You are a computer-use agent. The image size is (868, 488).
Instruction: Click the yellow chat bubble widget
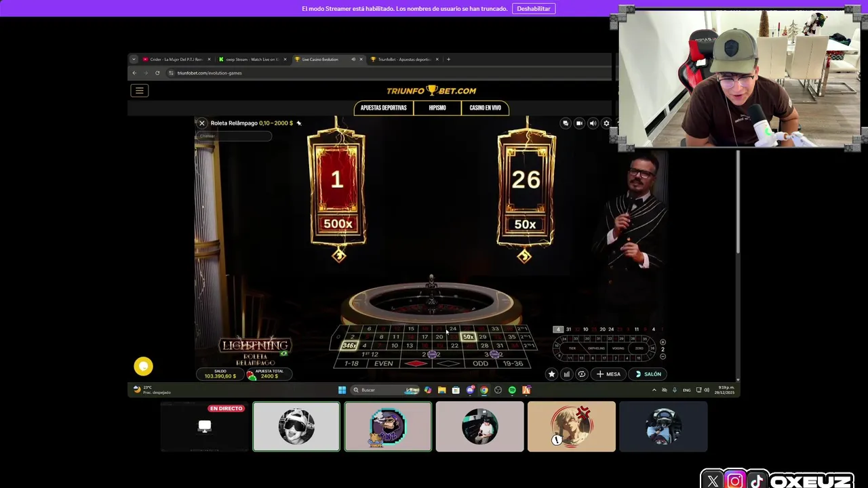point(143,367)
